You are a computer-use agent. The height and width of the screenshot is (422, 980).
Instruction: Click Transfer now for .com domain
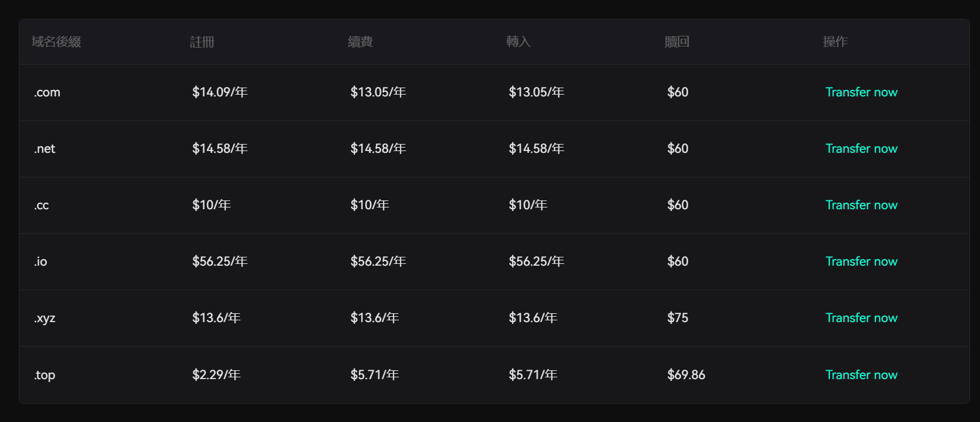pyautogui.click(x=861, y=92)
